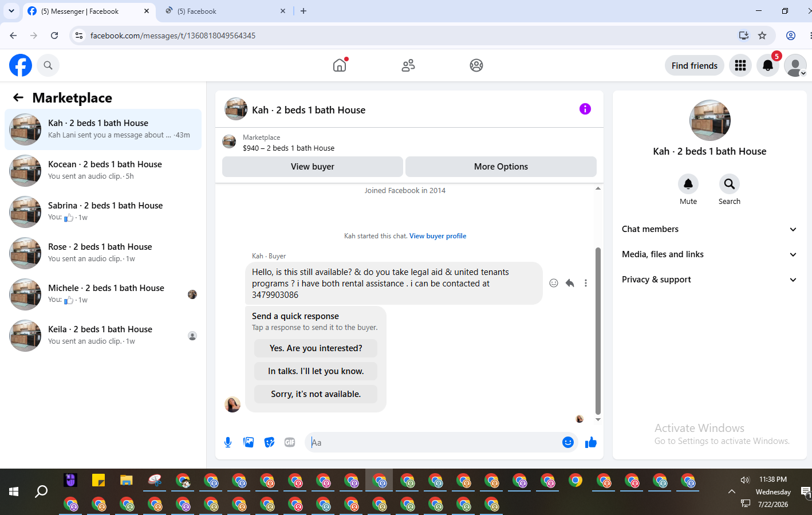This screenshot has width=812, height=515.
Task: Expand the Privacy & support section
Action: point(709,280)
